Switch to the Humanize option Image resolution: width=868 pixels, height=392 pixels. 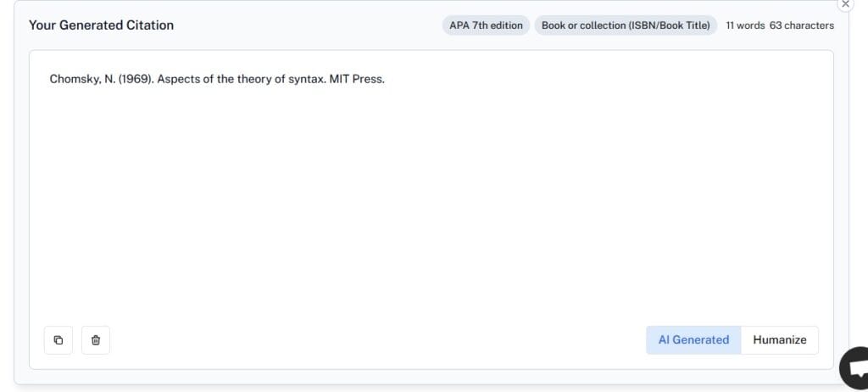coord(780,339)
